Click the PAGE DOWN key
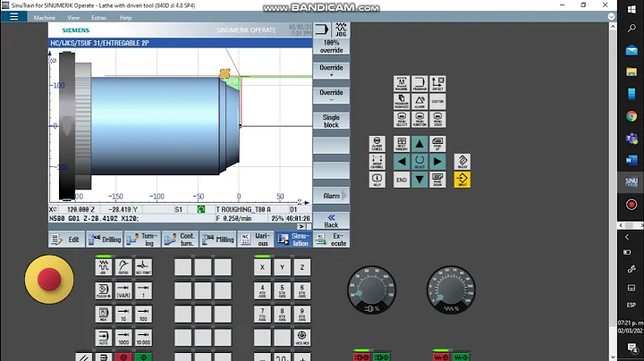Image resolution: width=644 pixels, height=361 pixels. pos(437,180)
